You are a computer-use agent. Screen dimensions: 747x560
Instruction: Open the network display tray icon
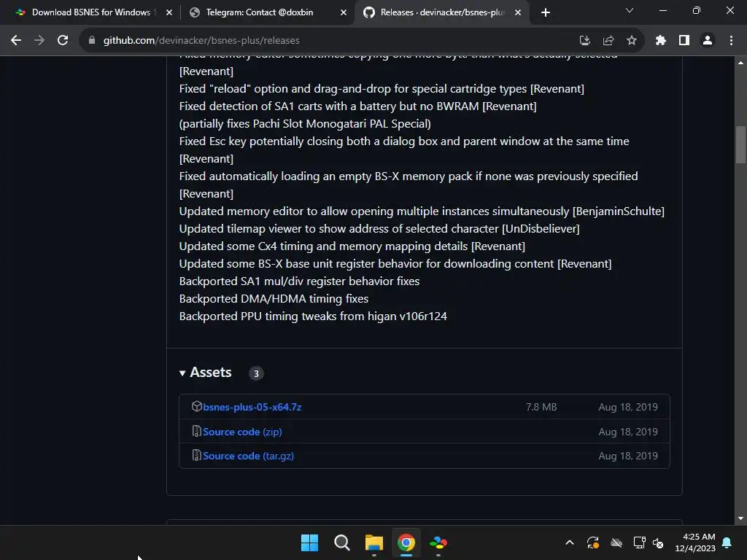[639, 542]
